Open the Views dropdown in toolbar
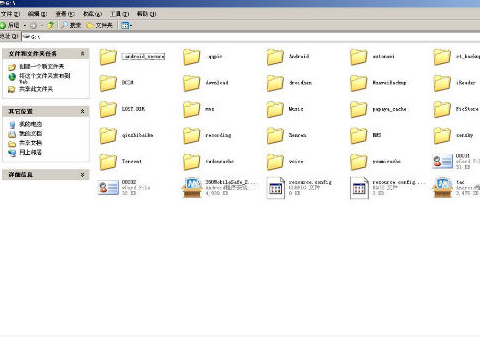Viewport: 480px width, 360px height. click(127, 25)
